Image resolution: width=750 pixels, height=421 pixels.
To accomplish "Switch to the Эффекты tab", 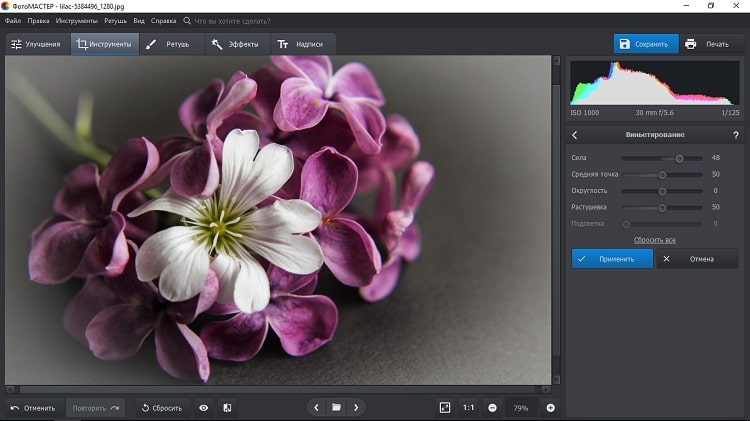I will (x=235, y=44).
